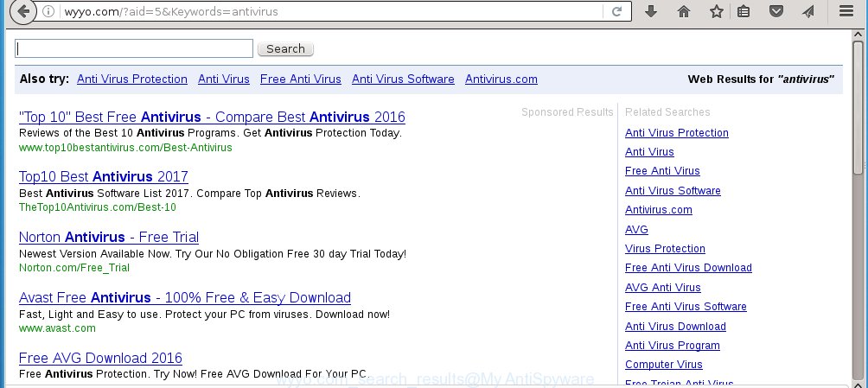Open Also try link Anti Virus Protection
The height and width of the screenshot is (388, 868).
tap(131, 80)
